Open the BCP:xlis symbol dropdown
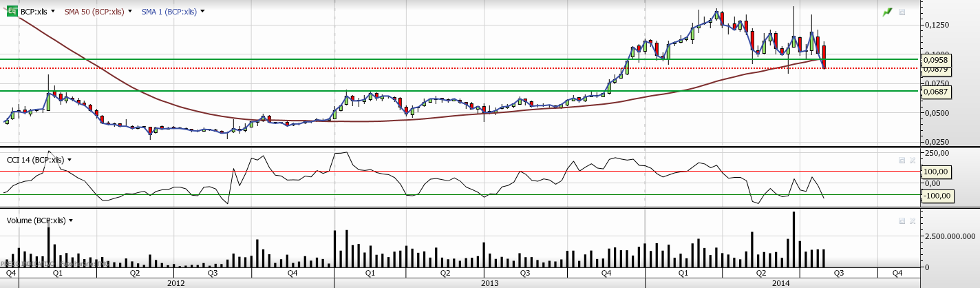The image size is (980, 288). [53, 12]
